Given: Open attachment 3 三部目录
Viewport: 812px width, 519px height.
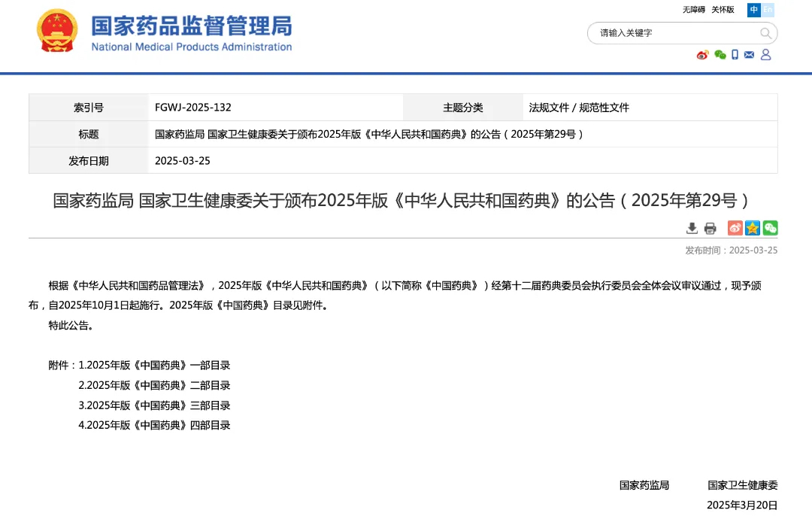Looking at the screenshot, I should tap(154, 405).
